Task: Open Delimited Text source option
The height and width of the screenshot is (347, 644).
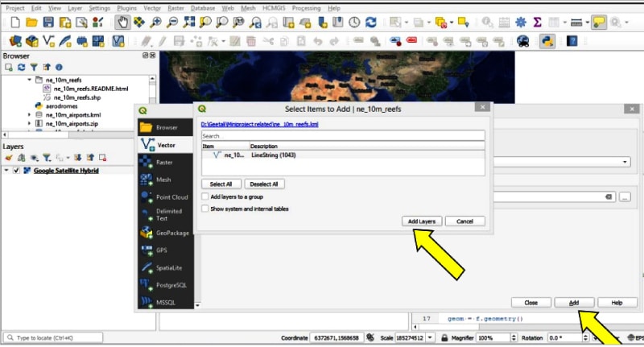Action: pos(167,214)
